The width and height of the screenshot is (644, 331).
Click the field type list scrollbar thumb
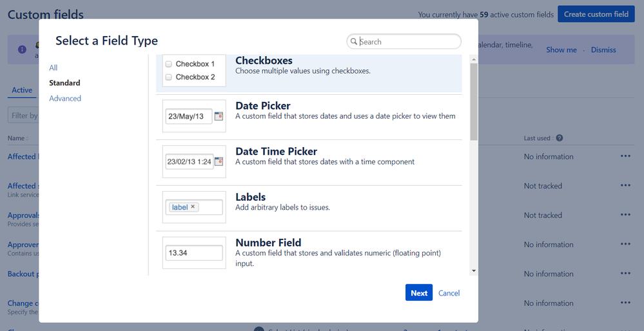point(474,101)
